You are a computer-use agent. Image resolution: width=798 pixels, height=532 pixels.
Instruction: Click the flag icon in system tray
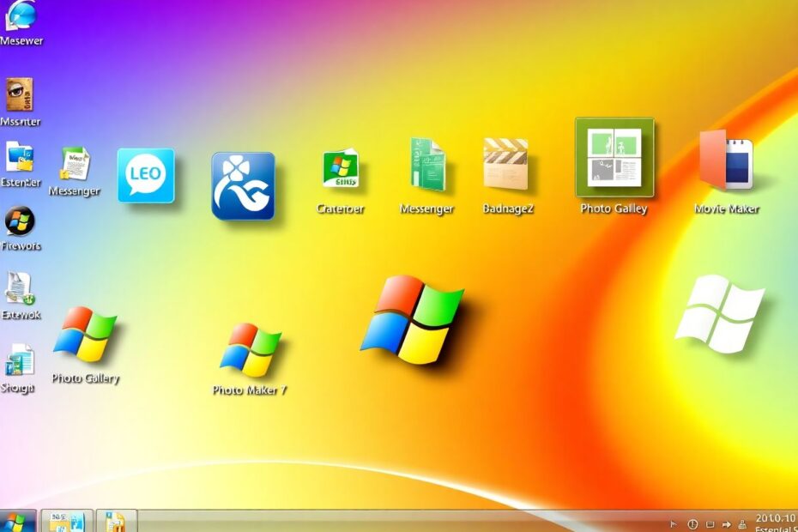click(x=674, y=524)
